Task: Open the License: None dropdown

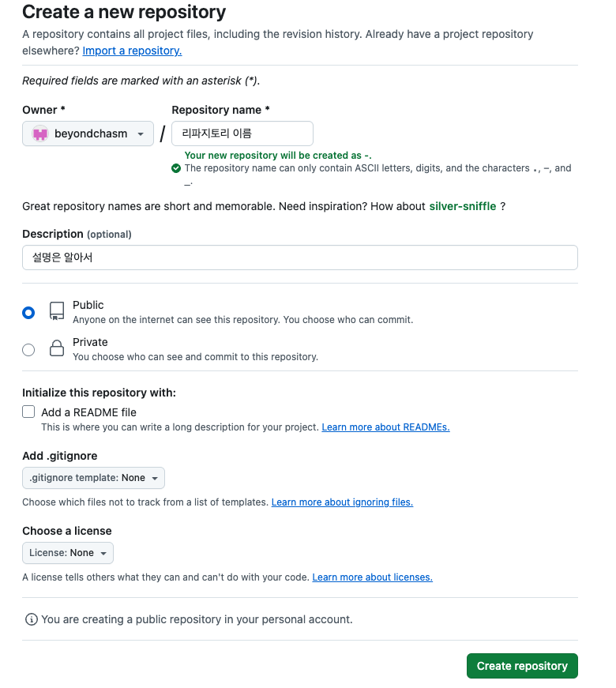Action: [68, 553]
